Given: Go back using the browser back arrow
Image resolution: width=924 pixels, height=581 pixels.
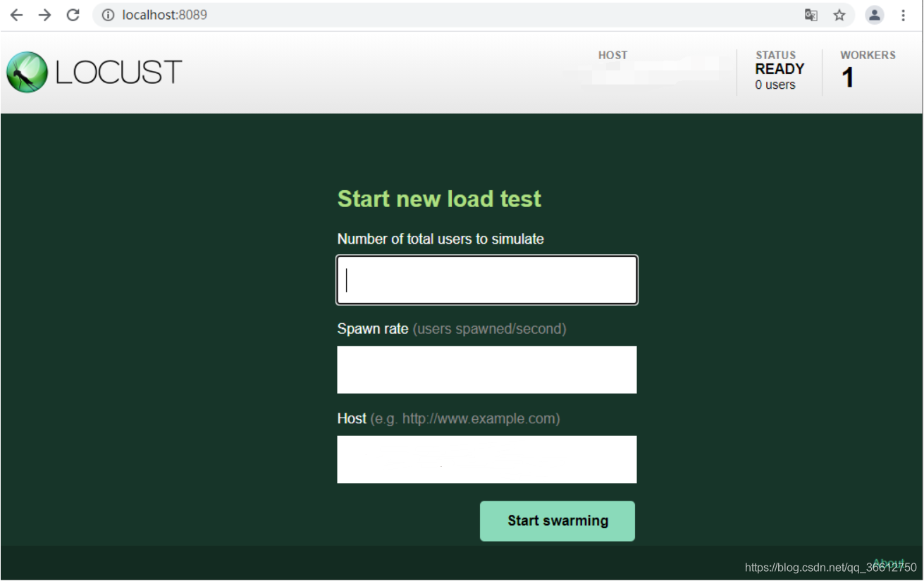Looking at the screenshot, I should pyautogui.click(x=16, y=15).
